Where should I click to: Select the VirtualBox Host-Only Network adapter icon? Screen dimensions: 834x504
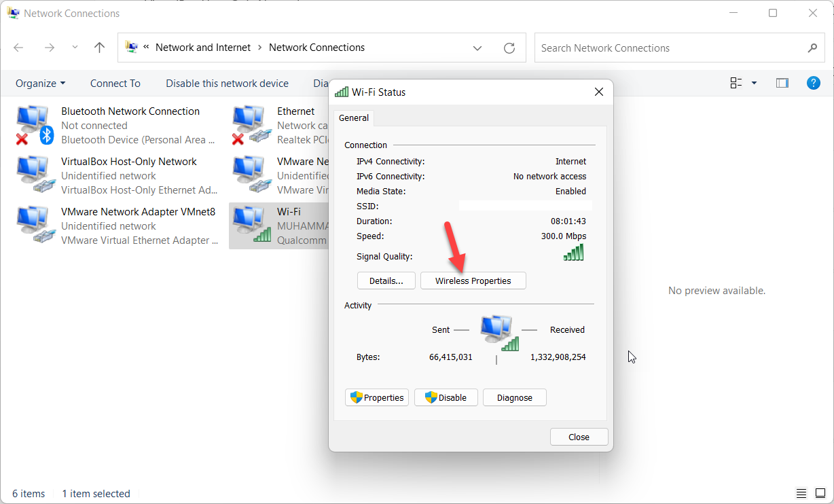pos(34,176)
